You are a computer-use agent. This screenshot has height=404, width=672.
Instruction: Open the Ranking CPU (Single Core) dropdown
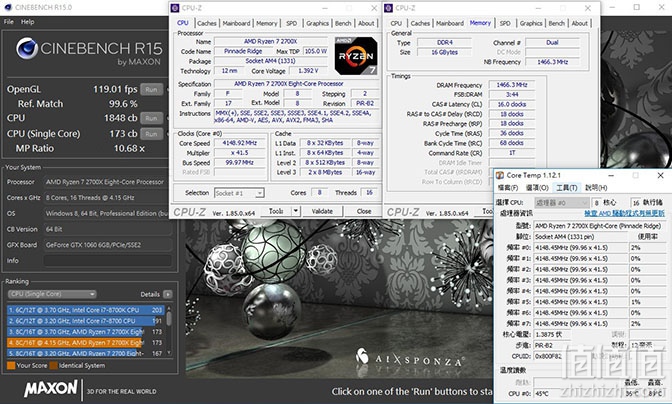tap(52, 294)
